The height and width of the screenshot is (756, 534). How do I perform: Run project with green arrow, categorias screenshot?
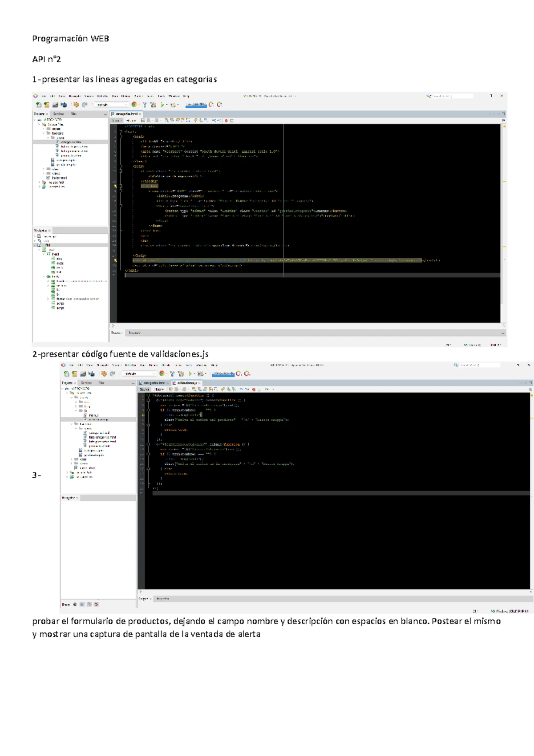[162, 105]
